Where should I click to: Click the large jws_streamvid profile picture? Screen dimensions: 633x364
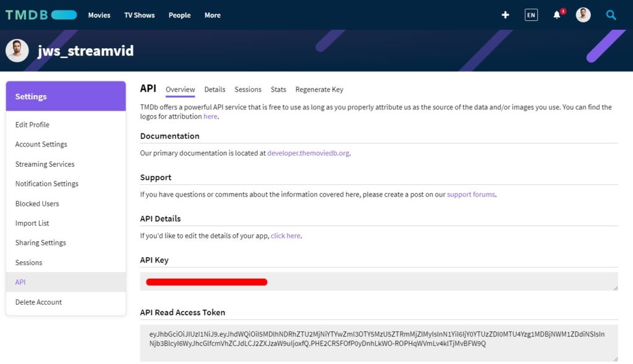(x=17, y=51)
